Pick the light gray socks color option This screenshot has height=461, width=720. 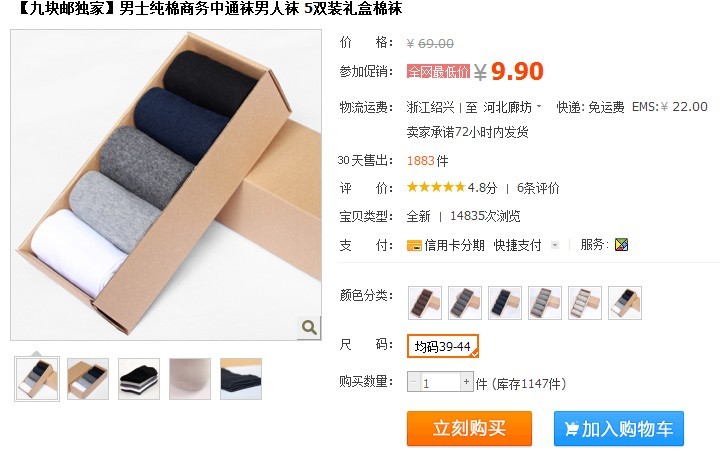(x=545, y=303)
